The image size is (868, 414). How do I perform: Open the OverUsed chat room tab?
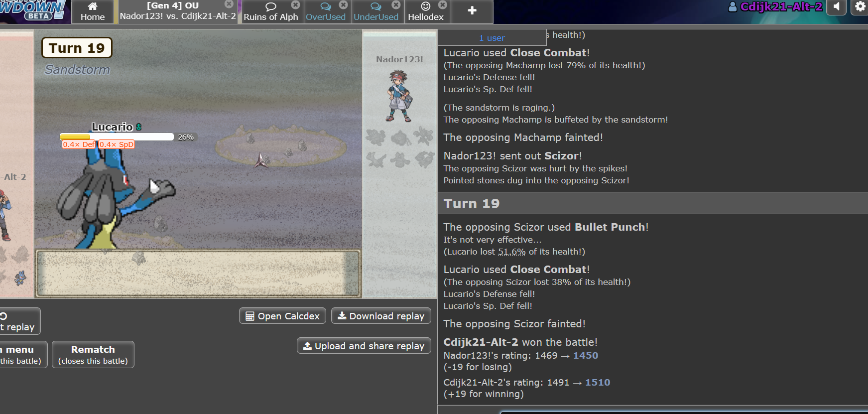tap(326, 11)
